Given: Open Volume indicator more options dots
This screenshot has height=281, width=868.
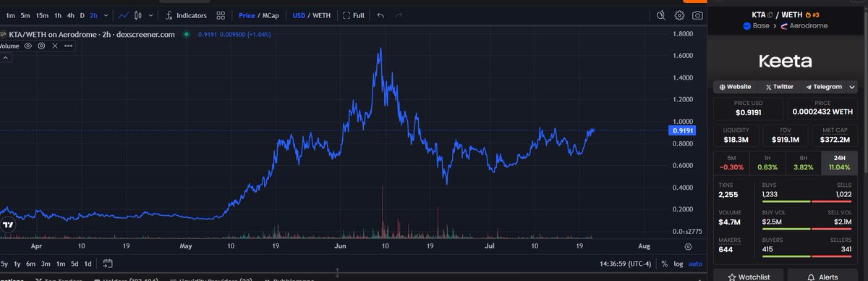Looking at the screenshot, I should point(69,46).
